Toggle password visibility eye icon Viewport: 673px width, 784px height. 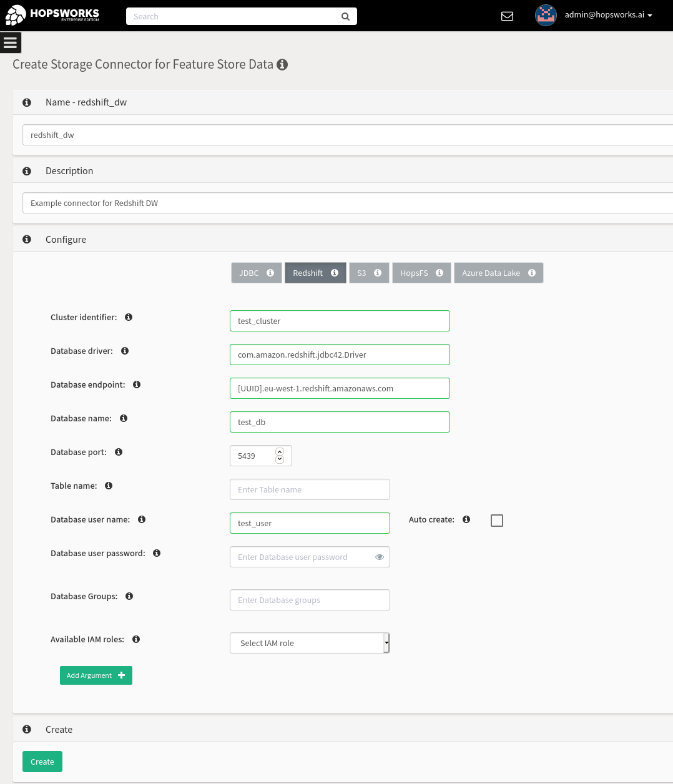pyautogui.click(x=380, y=557)
